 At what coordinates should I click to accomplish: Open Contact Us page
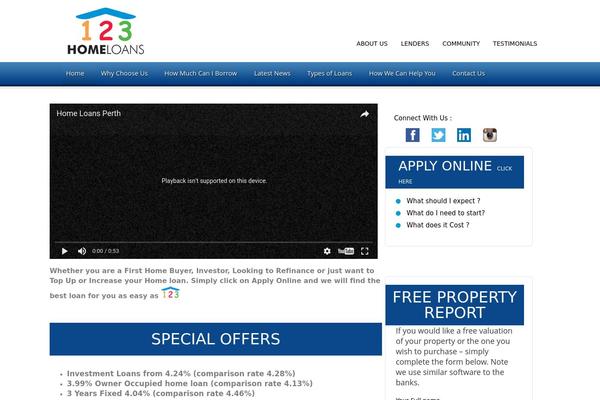pyautogui.click(x=468, y=73)
